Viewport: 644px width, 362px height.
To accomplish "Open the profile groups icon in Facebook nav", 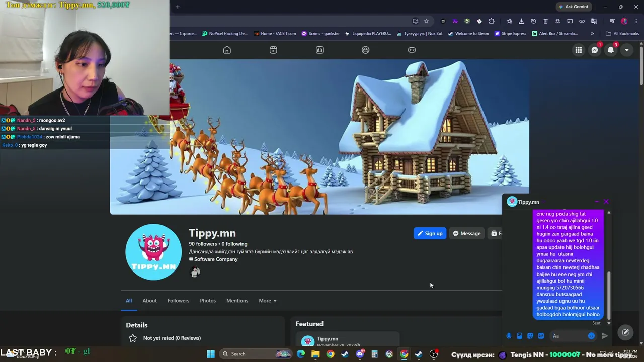I will pyautogui.click(x=366, y=50).
